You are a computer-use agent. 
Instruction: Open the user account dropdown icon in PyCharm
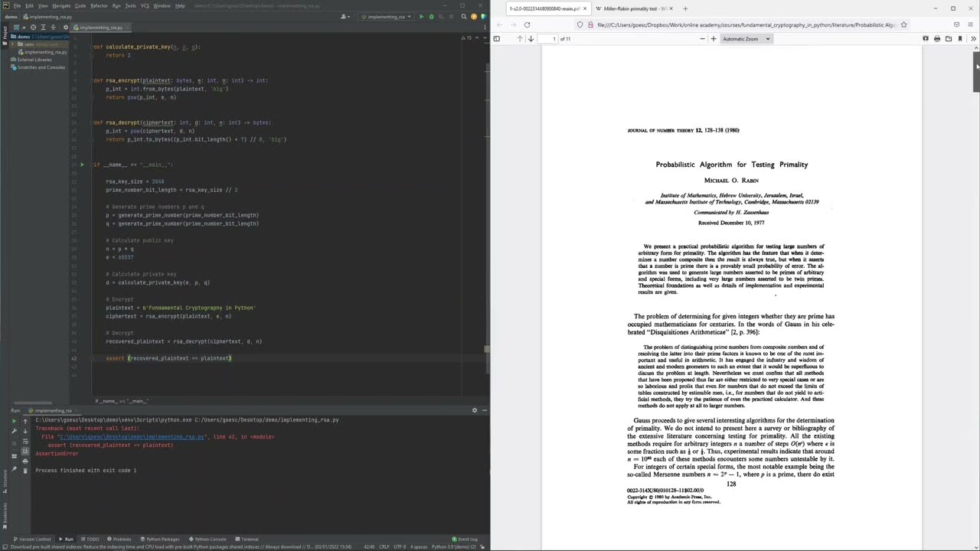coord(345,16)
